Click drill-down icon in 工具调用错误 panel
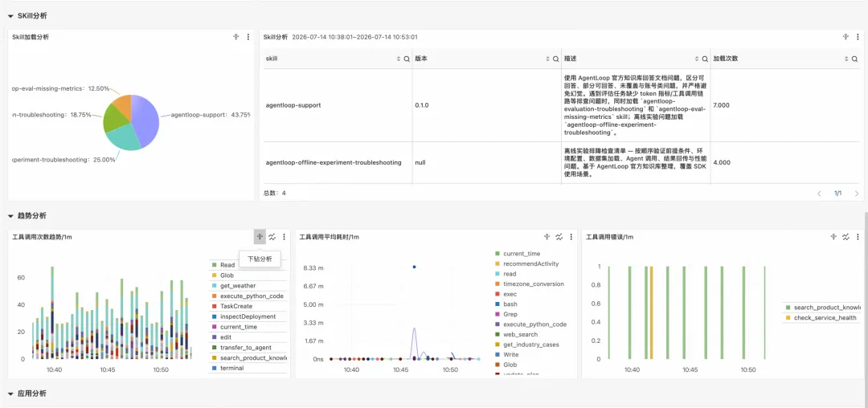The width and height of the screenshot is (868, 408). coord(833,237)
